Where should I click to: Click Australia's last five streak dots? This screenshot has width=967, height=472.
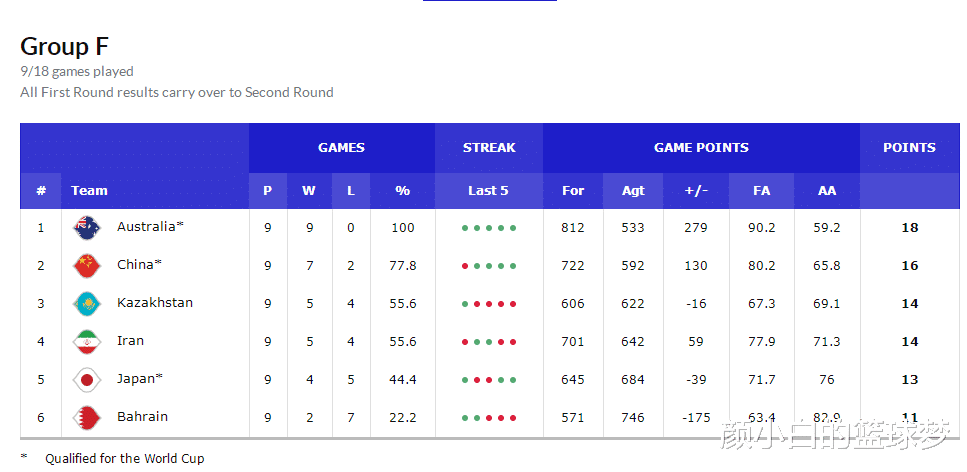pos(489,228)
